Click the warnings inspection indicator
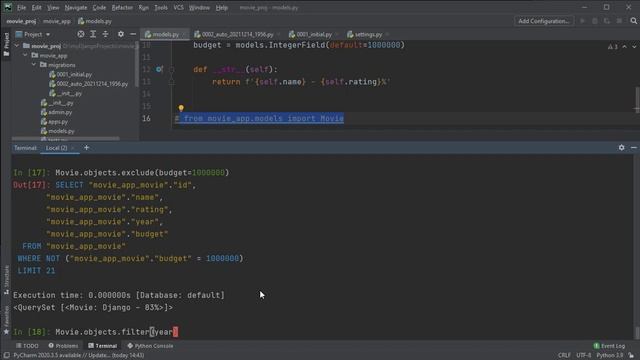 point(613,47)
